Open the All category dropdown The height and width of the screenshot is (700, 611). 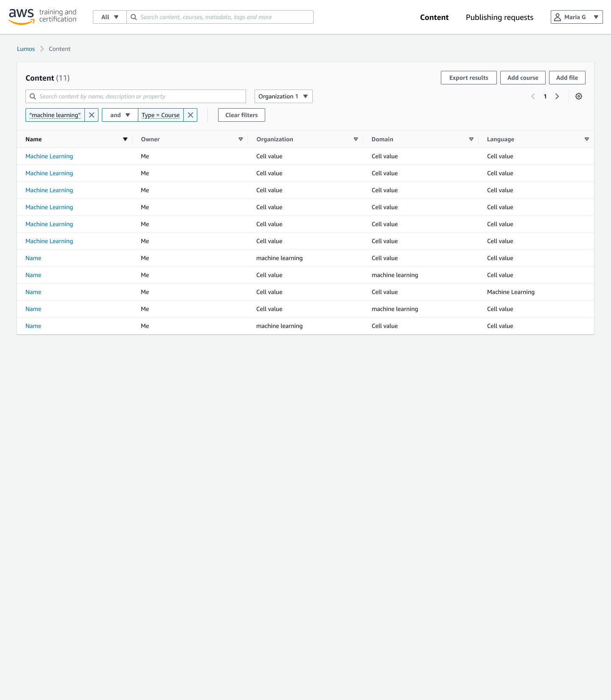click(110, 17)
